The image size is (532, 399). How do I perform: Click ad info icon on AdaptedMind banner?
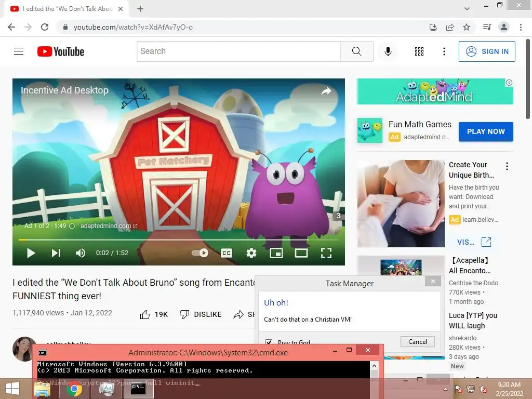pos(509,83)
